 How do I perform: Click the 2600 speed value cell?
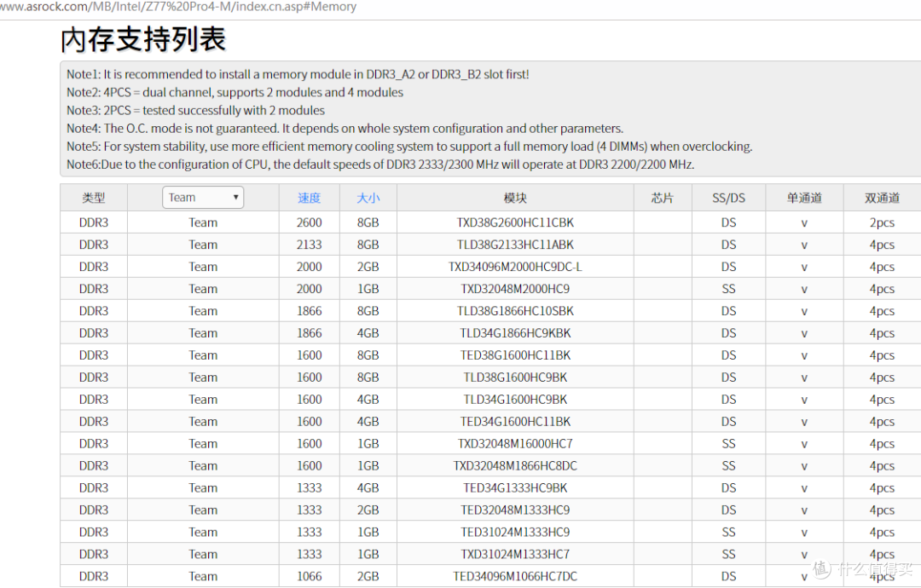[309, 222]
